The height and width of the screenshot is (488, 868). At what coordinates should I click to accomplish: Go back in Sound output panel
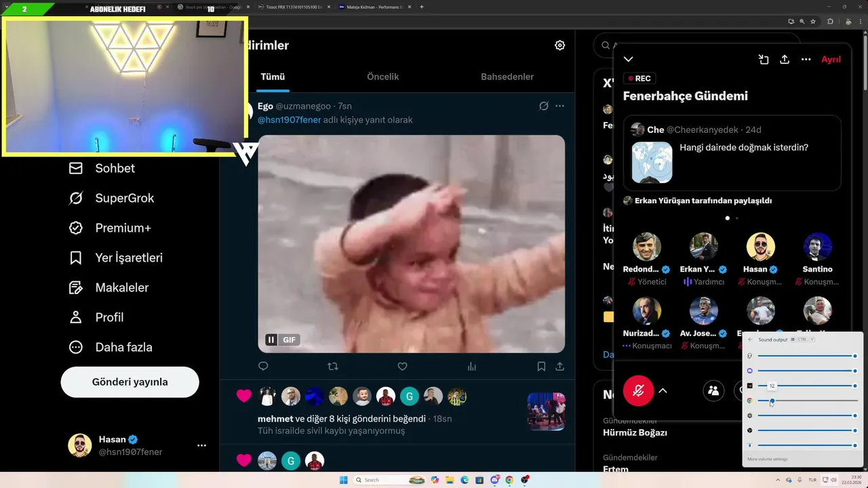750,340
